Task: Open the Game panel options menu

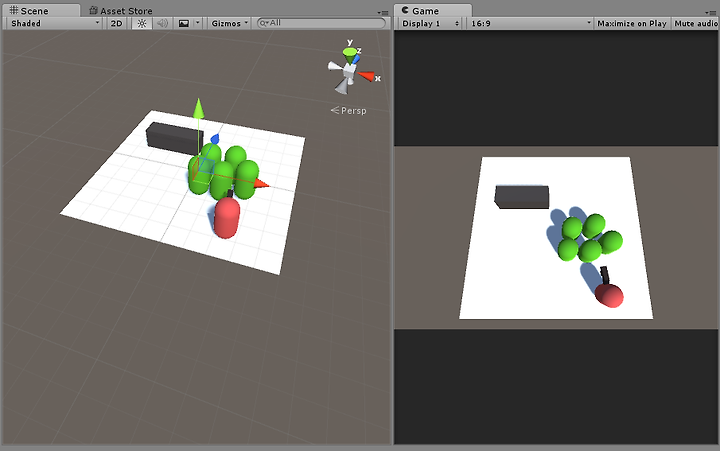Action: pyautogui.click(x=710, y=12)
